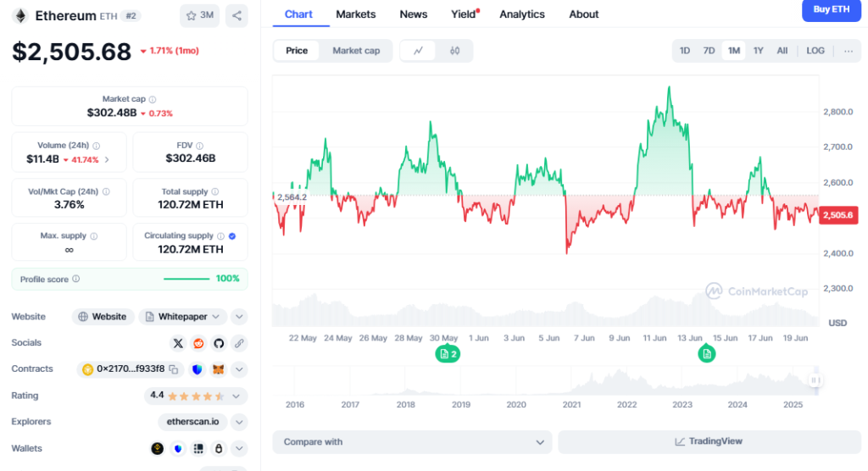Switch chart to candlestick view
Image resolution: width=868 pixels, height=471 pixels.
click(454, 51)
